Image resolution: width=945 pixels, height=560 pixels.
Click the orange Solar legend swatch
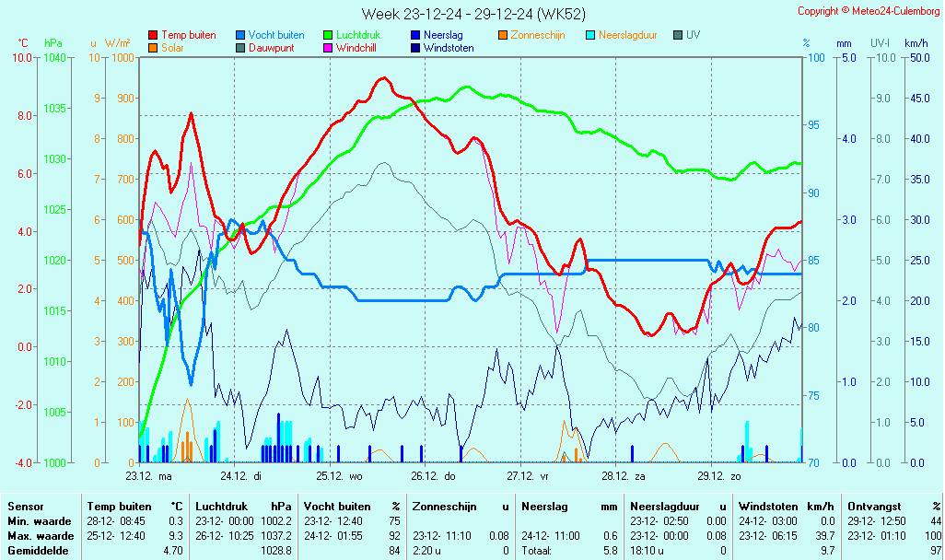point(153,48)
